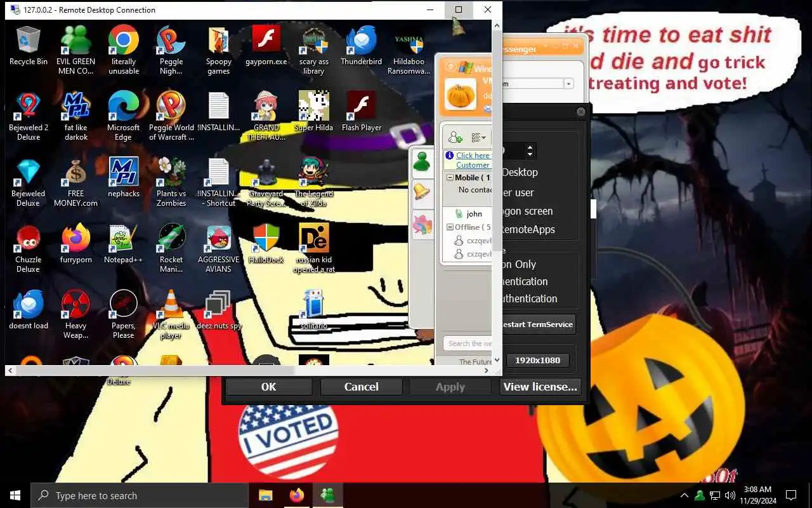The height and width of the screenshot is (508, 812).
Task: Open the MSN butterfly tab in Messenger
Action: click(x=422, y=224)
